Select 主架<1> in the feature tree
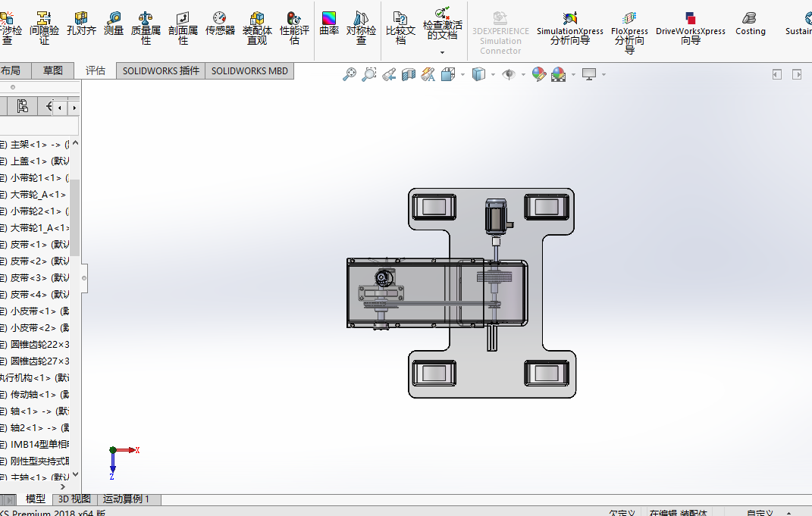812x516 pixels. pos(35,145)
